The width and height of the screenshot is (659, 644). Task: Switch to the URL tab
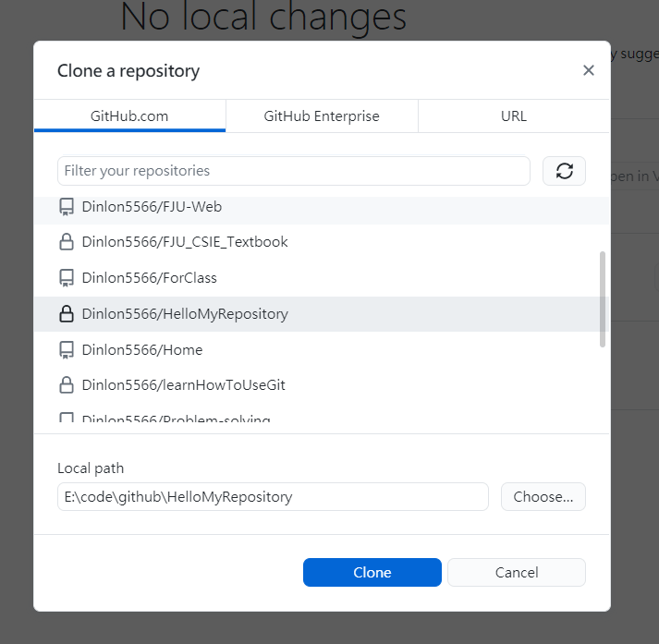[x=513, y=116]
